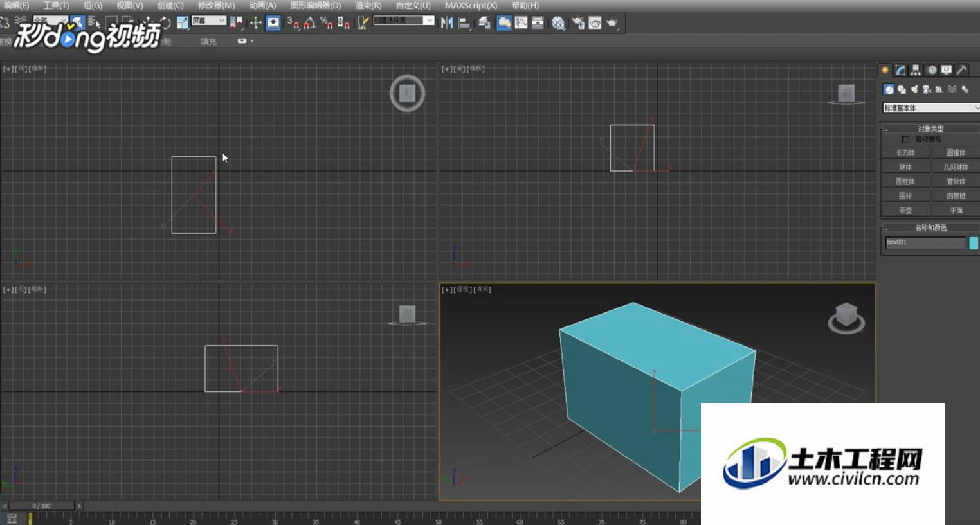Screen dimensions: 980x525
Task: Open the Render Setup dialog
Action: [x=578, y=23]
